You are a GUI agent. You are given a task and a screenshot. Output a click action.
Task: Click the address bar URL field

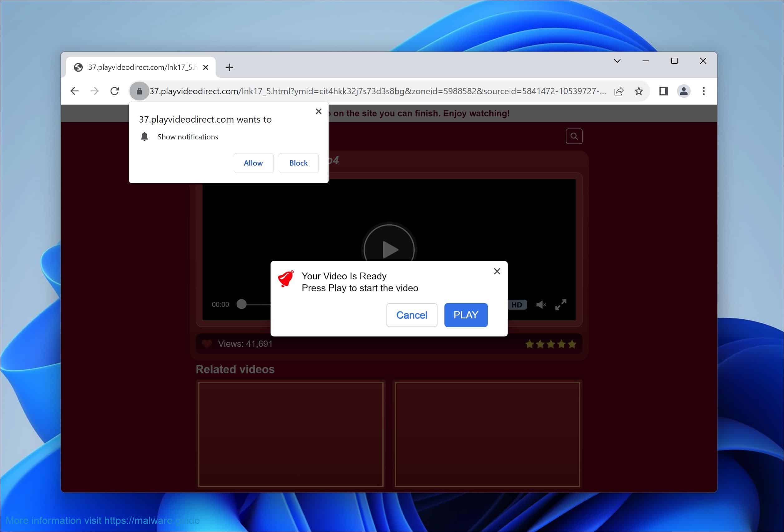pyautogui.click(x=378, y=91)
